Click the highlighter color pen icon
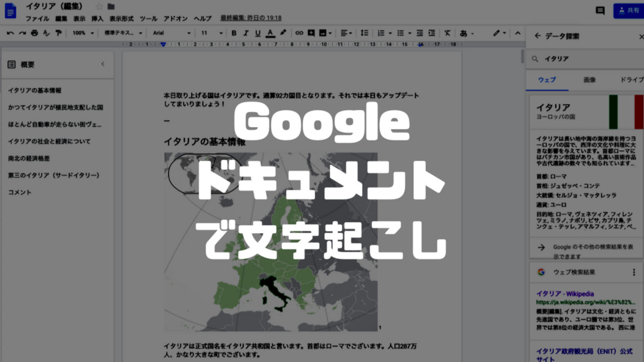This screenshot has height=362, width=644. (x=283, y=33)
